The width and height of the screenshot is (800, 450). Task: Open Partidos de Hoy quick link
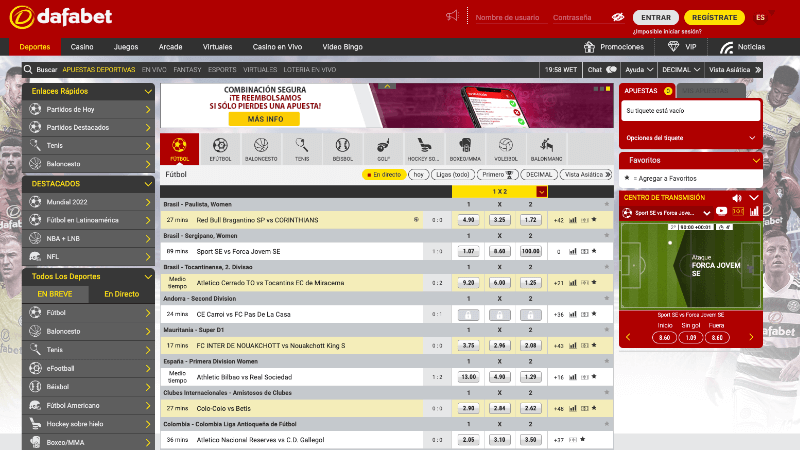(88, 109)
